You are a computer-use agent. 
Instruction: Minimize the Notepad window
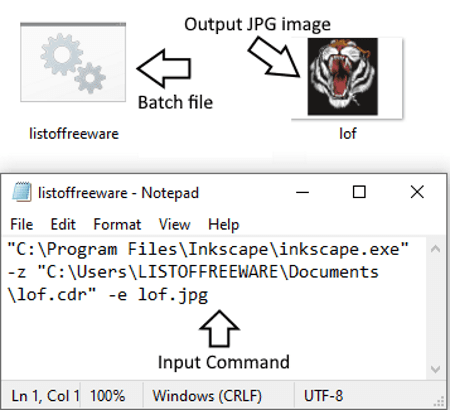(302, 192)
